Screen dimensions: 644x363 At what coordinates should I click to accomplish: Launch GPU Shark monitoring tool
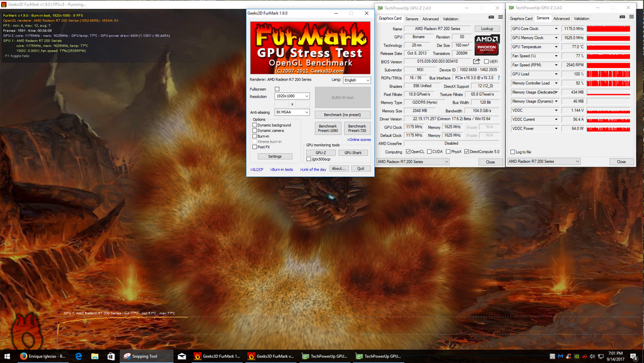(x=353, y=152)
